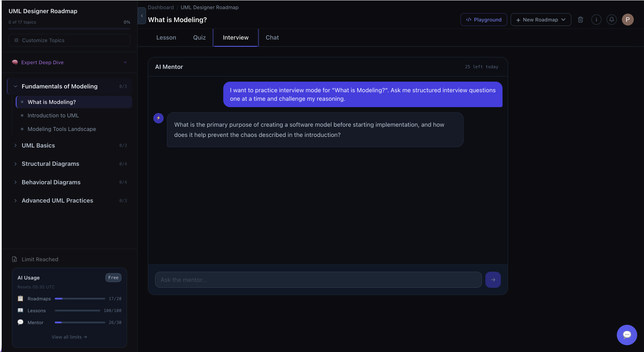The width and height of the screenshot is (644, 352).
Task: Click the mentor's interview question bubble
Action: [315, 130]
